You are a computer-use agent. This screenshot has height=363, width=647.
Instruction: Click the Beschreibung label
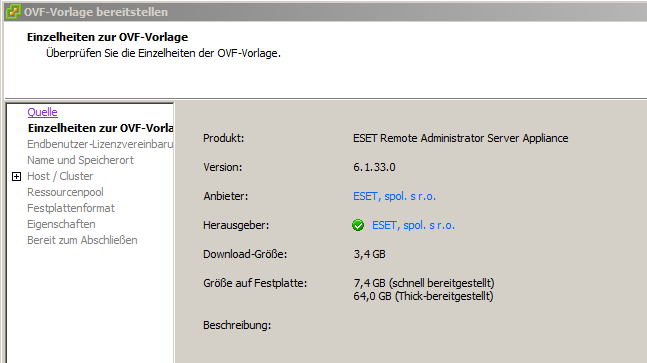coord(237,325)
